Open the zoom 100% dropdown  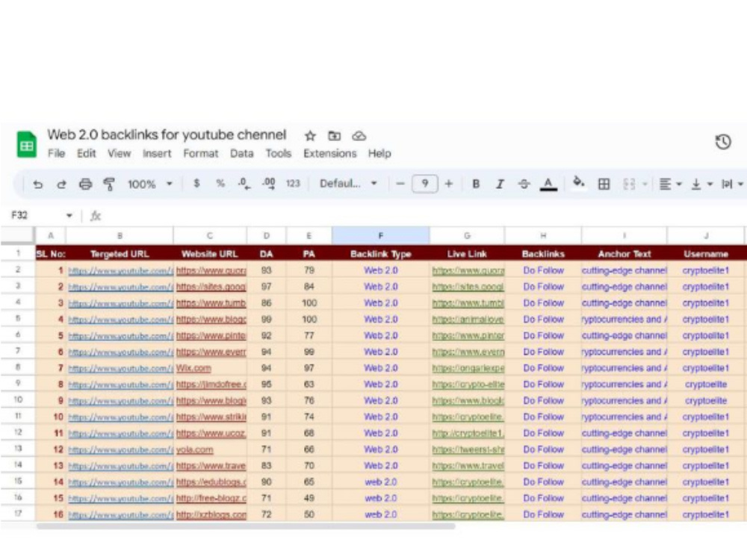click(149, 184)
